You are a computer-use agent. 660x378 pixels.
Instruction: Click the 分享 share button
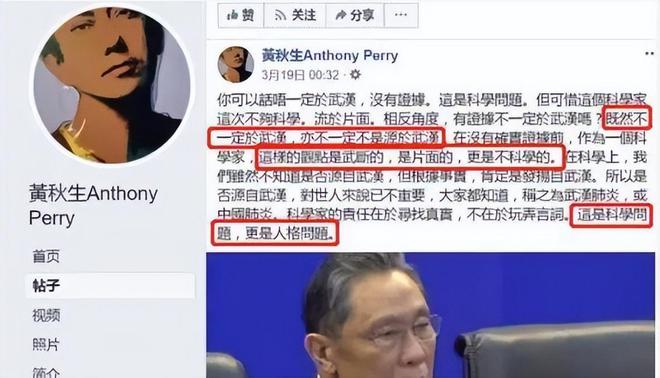(x=355, y=16)
